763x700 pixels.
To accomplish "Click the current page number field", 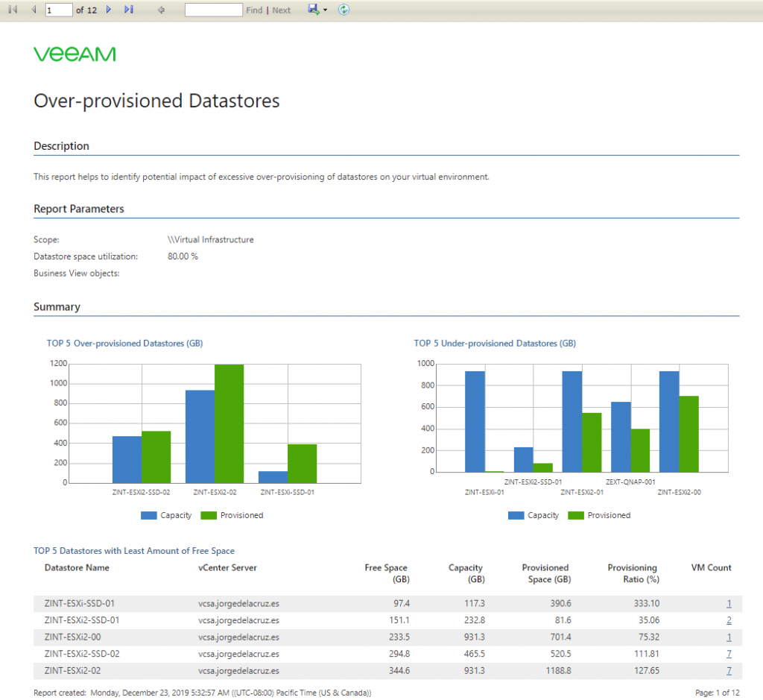I will 59,10.
